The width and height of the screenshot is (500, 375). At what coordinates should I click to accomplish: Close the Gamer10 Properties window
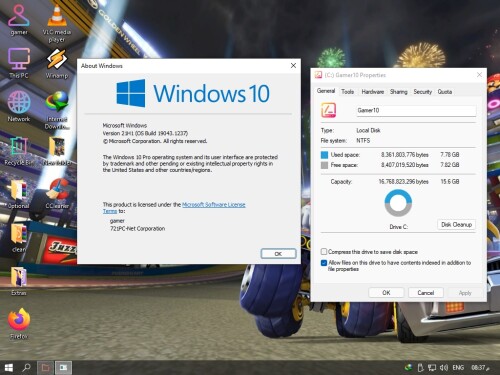point(479,75)
